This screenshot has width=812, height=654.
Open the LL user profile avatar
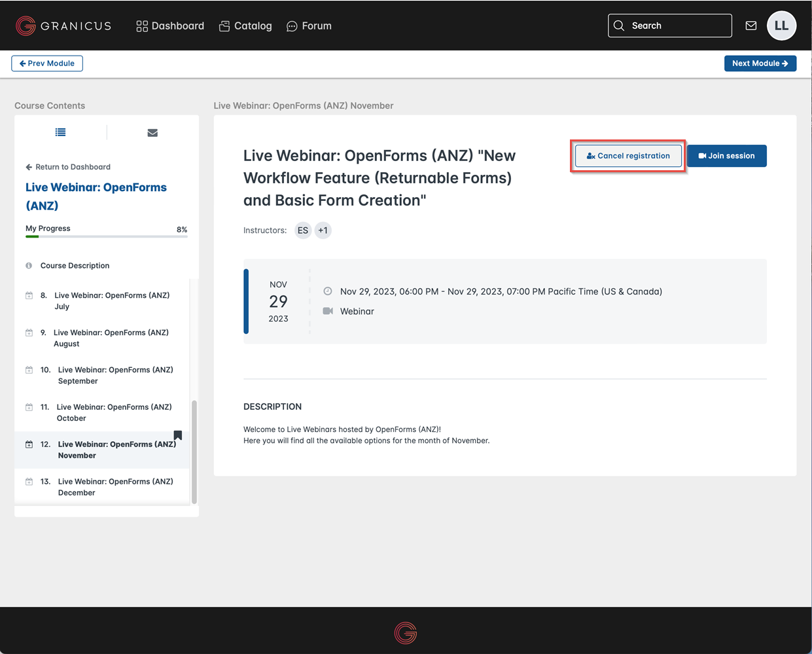pos(781,26)
